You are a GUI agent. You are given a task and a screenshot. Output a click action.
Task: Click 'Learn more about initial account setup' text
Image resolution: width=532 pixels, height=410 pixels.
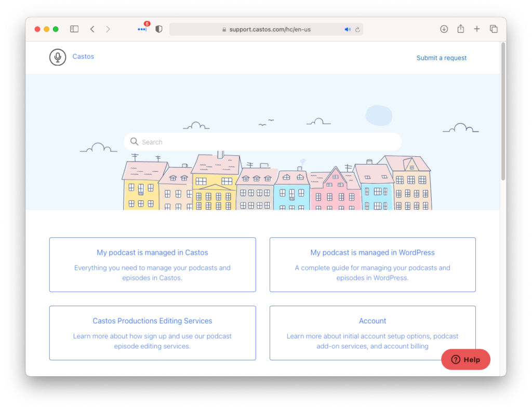click(373, 341)
